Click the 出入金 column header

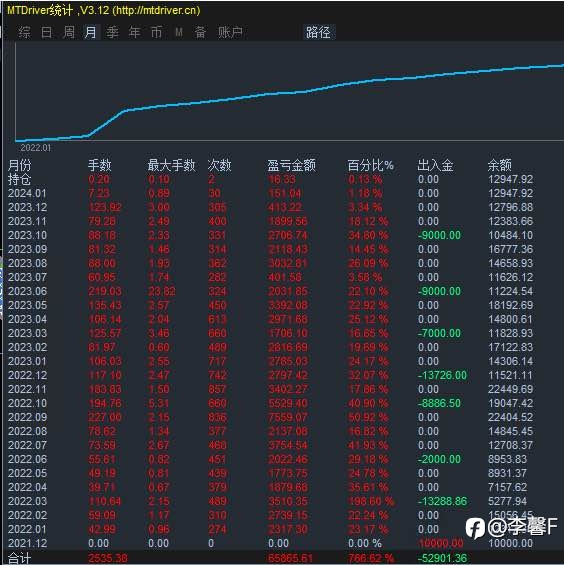(435, 165)
